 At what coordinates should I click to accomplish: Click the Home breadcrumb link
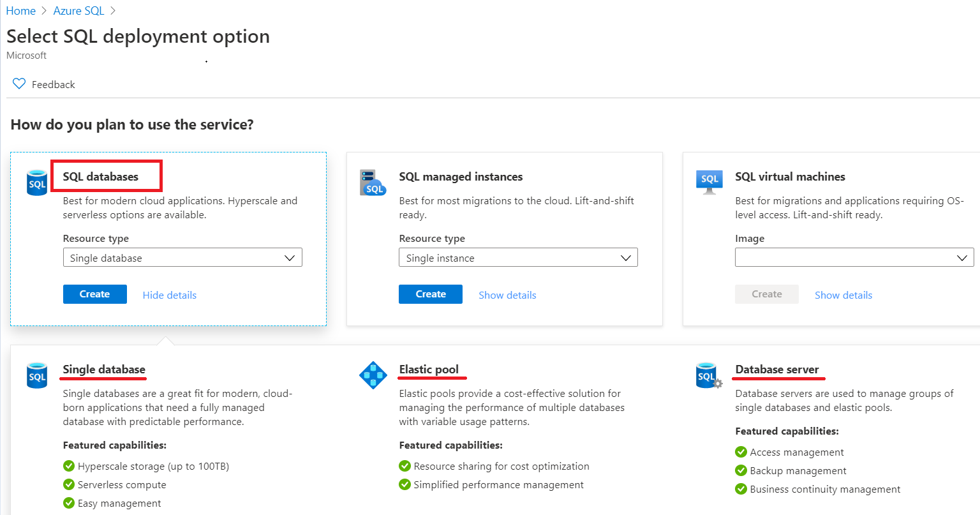tap(21, 11)
